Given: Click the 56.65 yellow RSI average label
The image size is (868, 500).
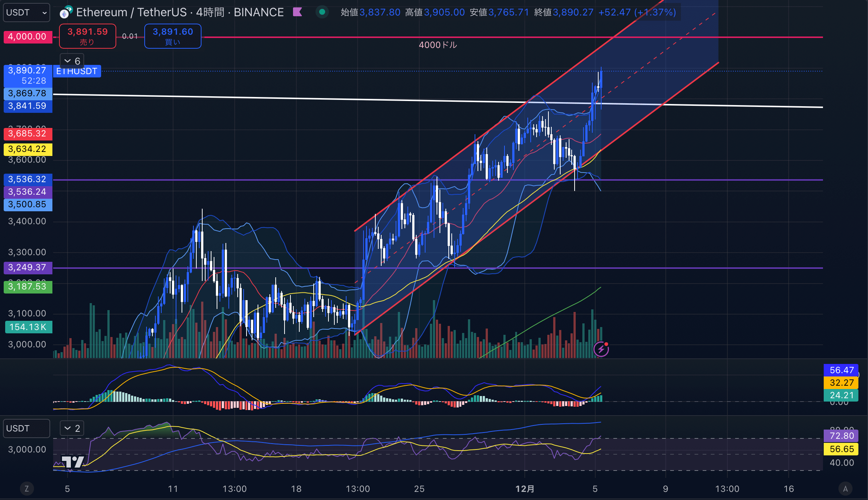Looking at the screenshot, I should coord(841,449).
